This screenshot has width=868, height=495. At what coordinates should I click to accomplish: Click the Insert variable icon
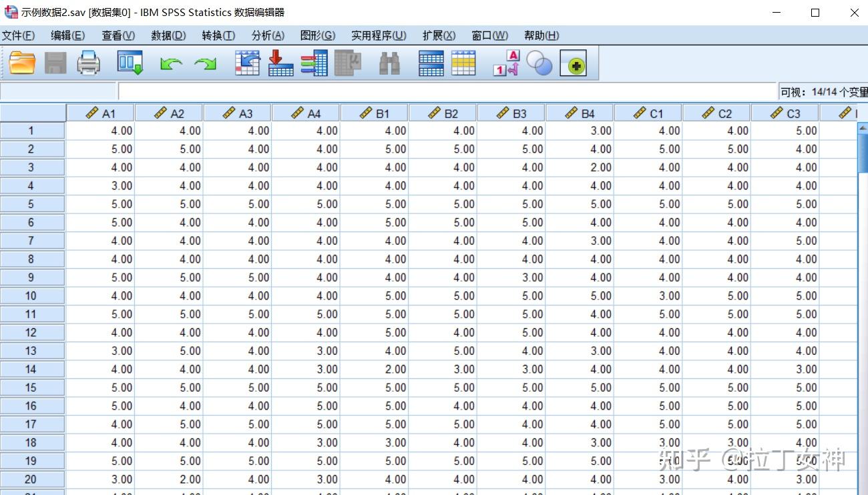463,63
